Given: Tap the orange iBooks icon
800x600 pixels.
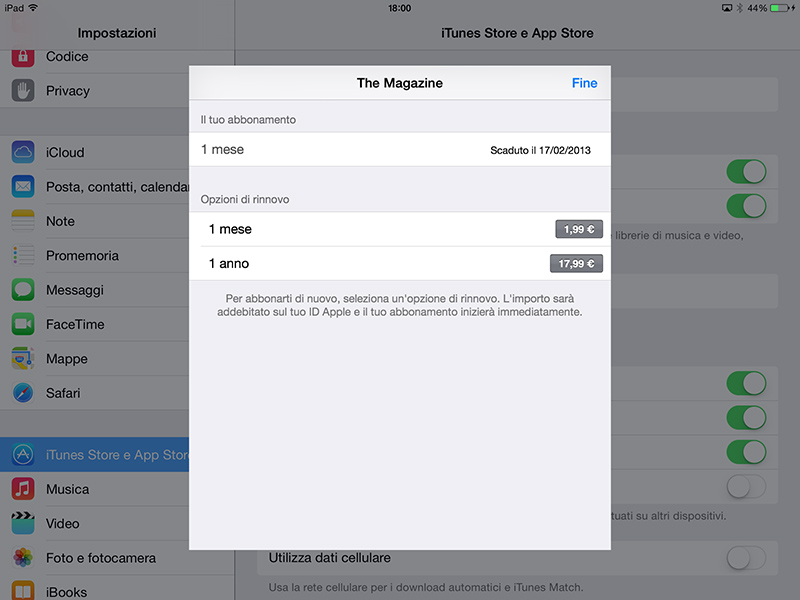Looking at the screenshot, I should coord(23,590).
